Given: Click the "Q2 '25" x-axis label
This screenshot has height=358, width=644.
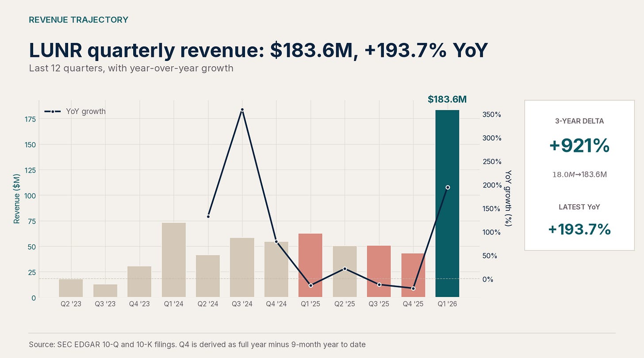Looking at the screenshot, I should click(x=345, y=305).
